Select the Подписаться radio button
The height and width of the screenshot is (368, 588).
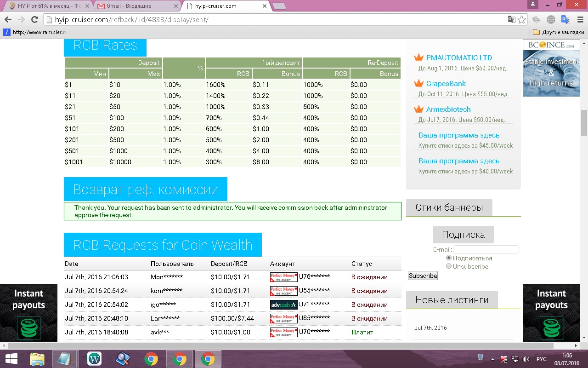click(x=449, y=258)
